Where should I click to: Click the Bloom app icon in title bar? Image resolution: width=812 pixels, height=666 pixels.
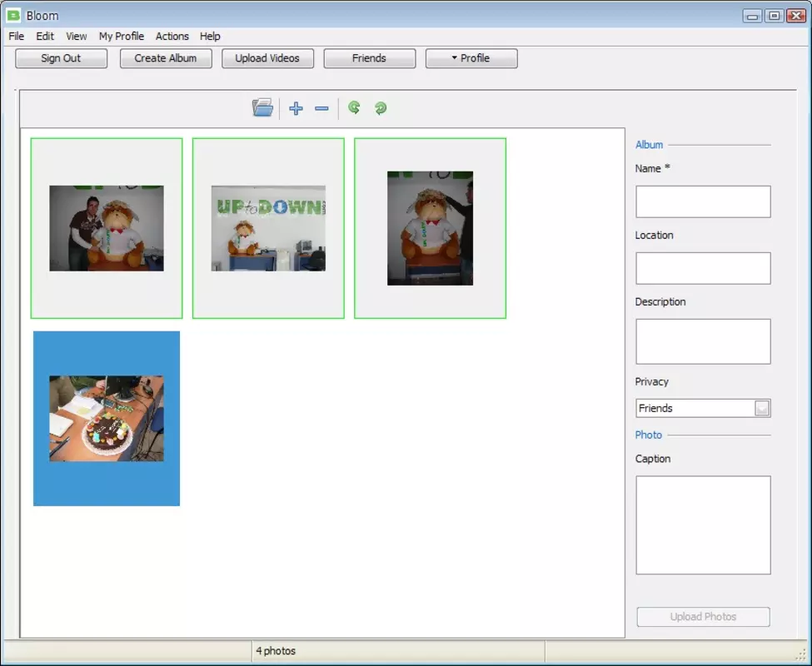(13, 16)
